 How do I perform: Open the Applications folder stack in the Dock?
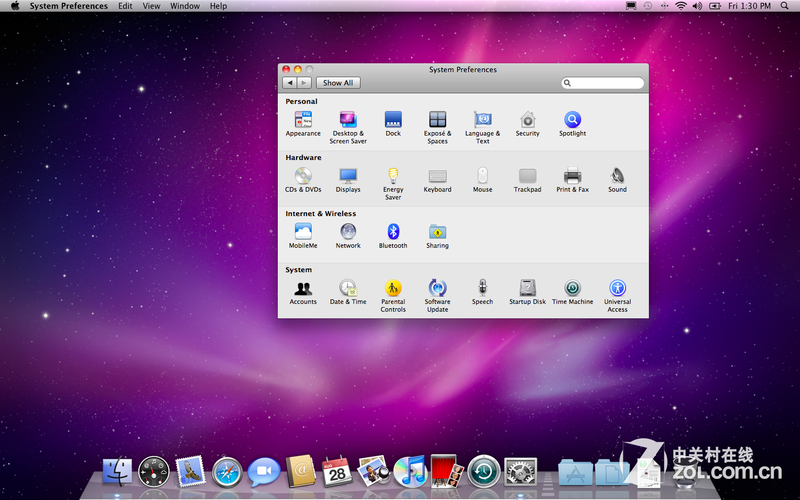[575, 472]
